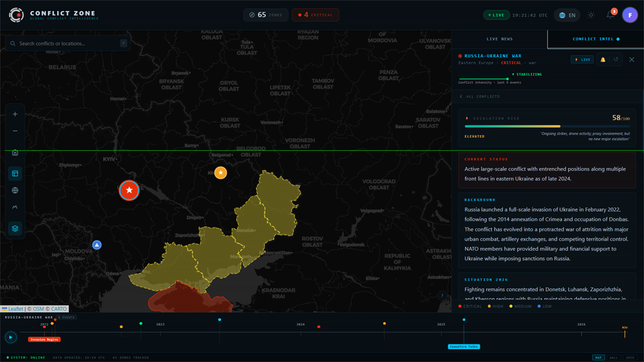This screenshot has width=644, height=362.
Task: Reset map to home view icon
Action: (15, 152)
